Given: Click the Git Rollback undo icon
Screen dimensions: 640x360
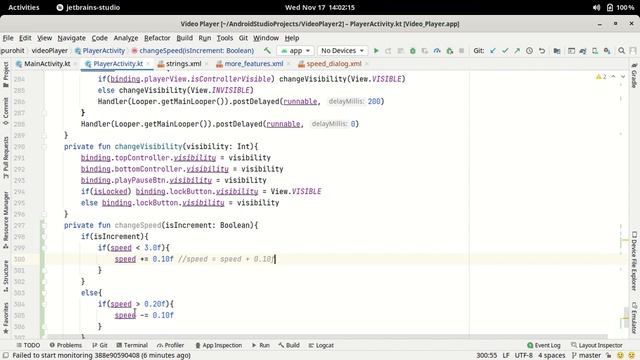Looking at the screenshot, I should [542, 51].
